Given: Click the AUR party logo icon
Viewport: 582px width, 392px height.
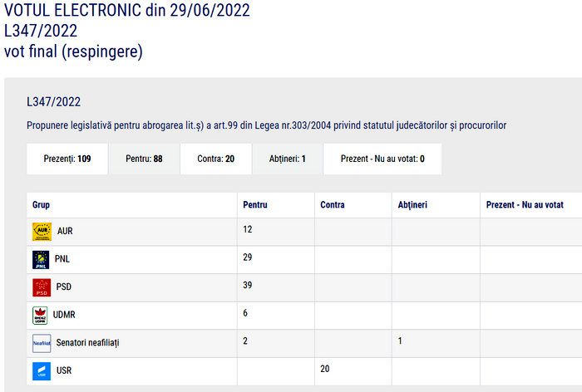Looking at the screenshot, I should [42, 232].
